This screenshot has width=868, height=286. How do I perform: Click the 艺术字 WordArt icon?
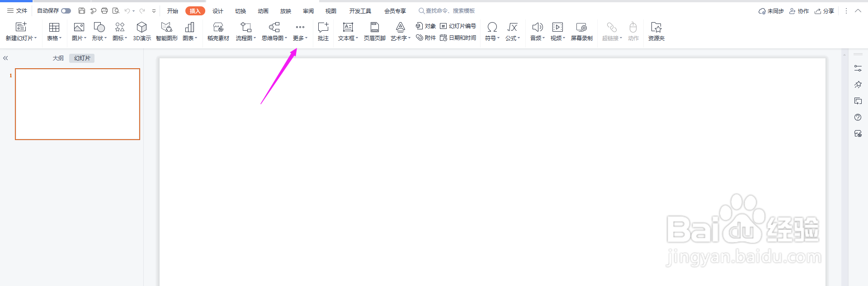coord(401,27)
